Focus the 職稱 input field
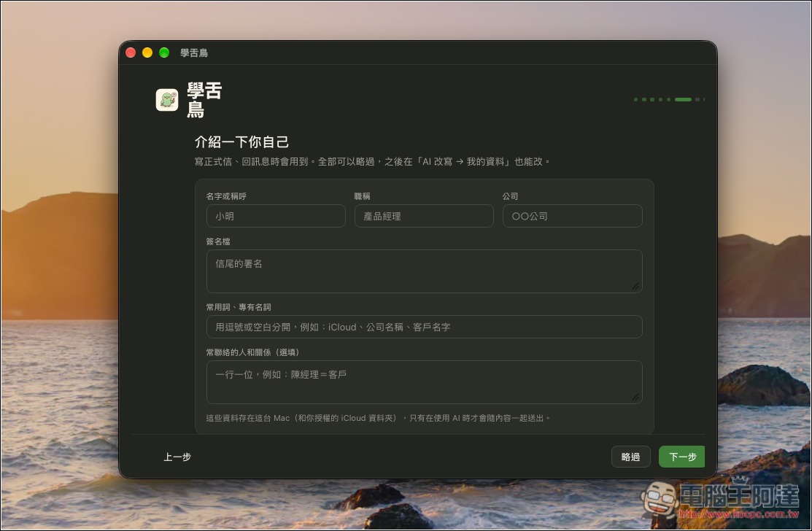The width and height of the screenshot is (812, 531). click(x=424, y=216)
